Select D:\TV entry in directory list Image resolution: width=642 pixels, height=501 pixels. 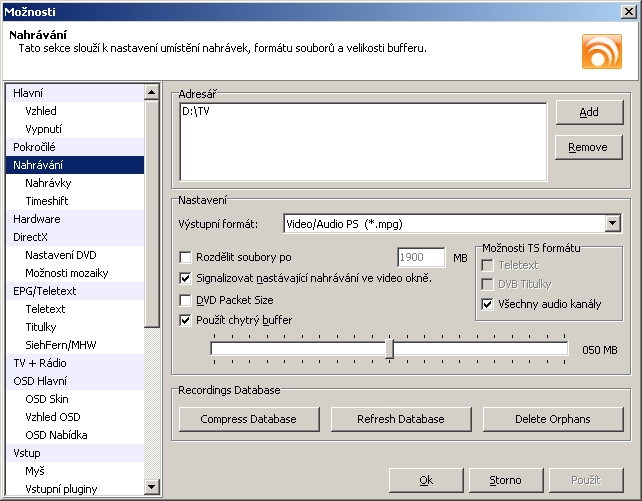(196, 111)
